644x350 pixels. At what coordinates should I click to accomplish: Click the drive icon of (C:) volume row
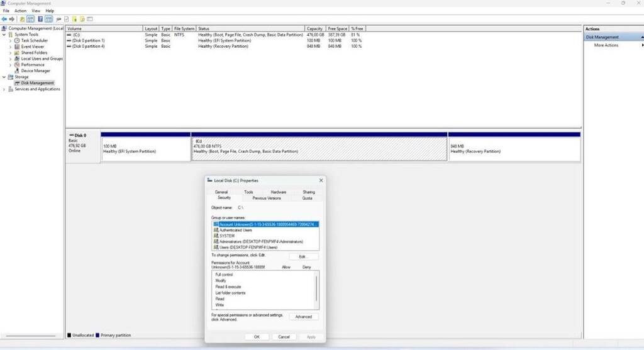[x=69, y=35]
